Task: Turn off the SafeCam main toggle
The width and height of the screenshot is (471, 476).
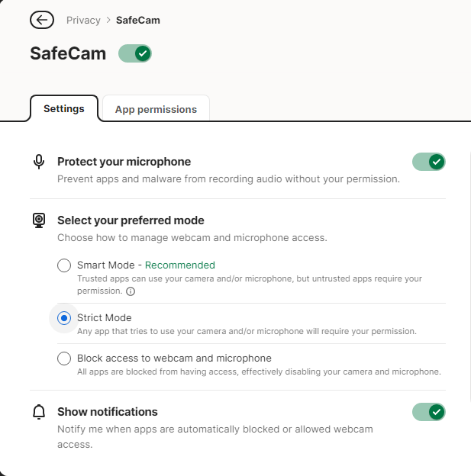Action: 135,53
